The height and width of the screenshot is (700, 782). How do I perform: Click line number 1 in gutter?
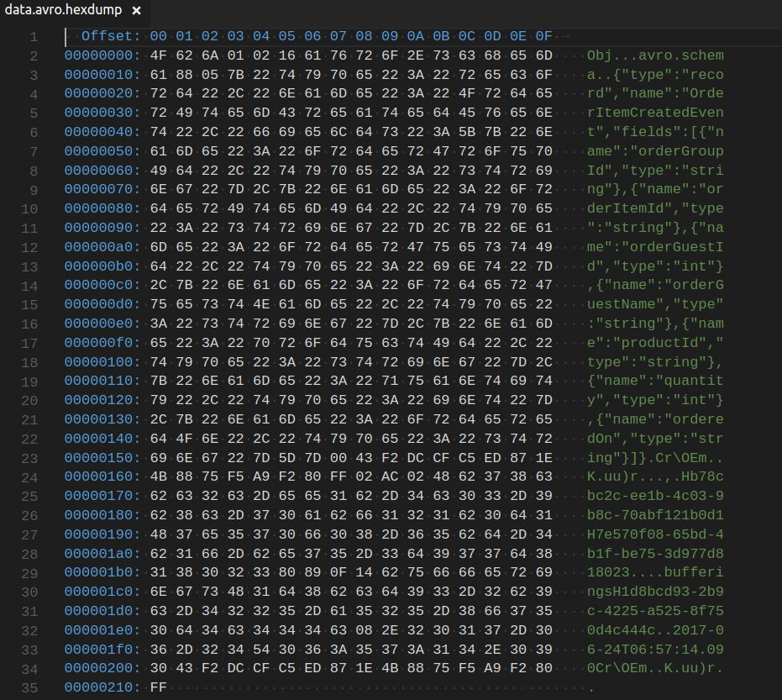[x=34, y=37]
